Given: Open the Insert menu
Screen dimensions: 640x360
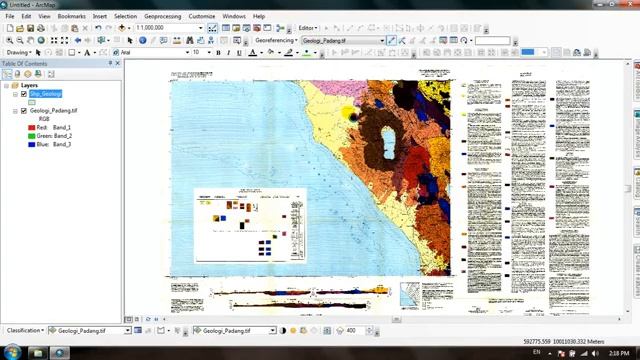Looking at the screenshot, I should (100, 16).
